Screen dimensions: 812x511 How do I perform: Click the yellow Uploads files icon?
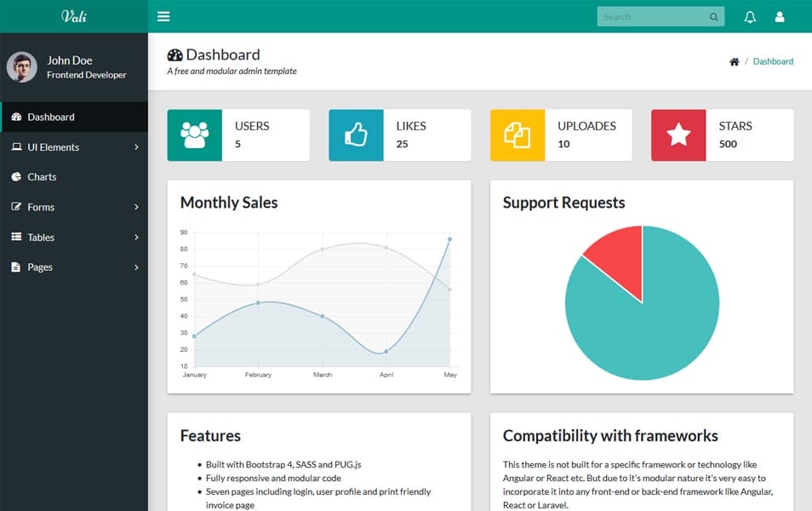518,135
